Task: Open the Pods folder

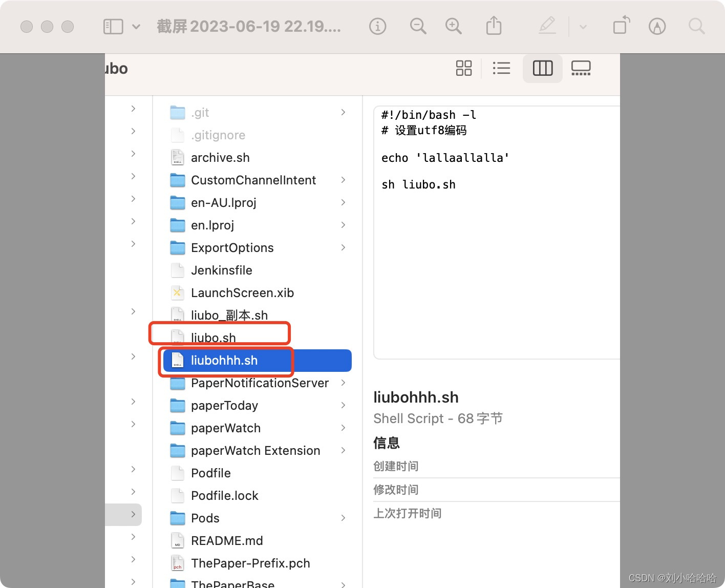Action: [x=205, y=518]
